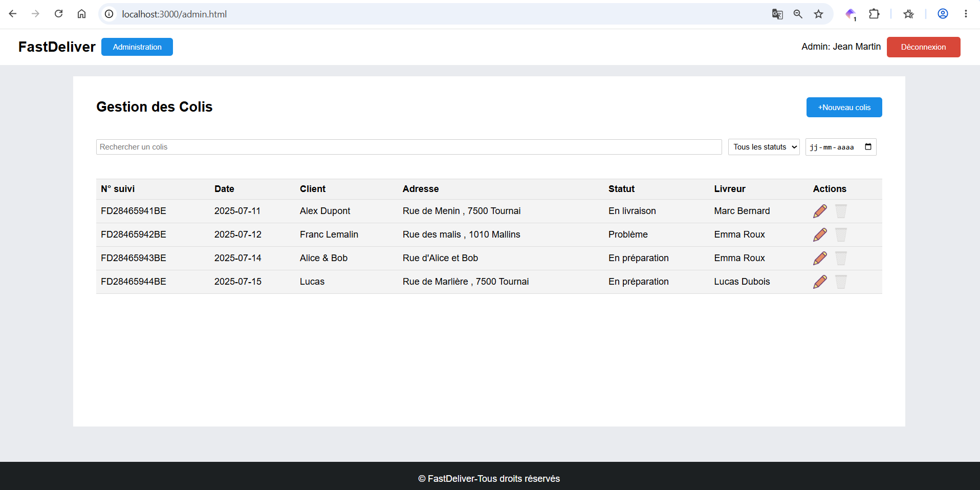Click the Date column header

click(x=224, y=189)
